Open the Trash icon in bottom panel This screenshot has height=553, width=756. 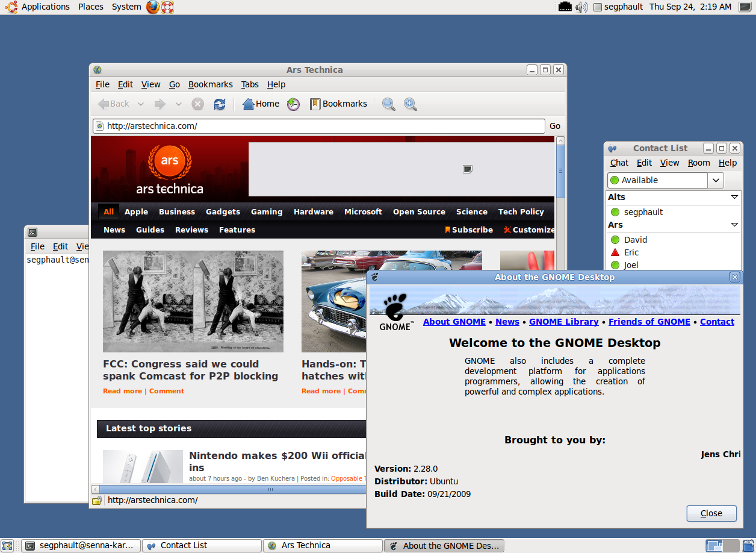[x=748, y=546]
